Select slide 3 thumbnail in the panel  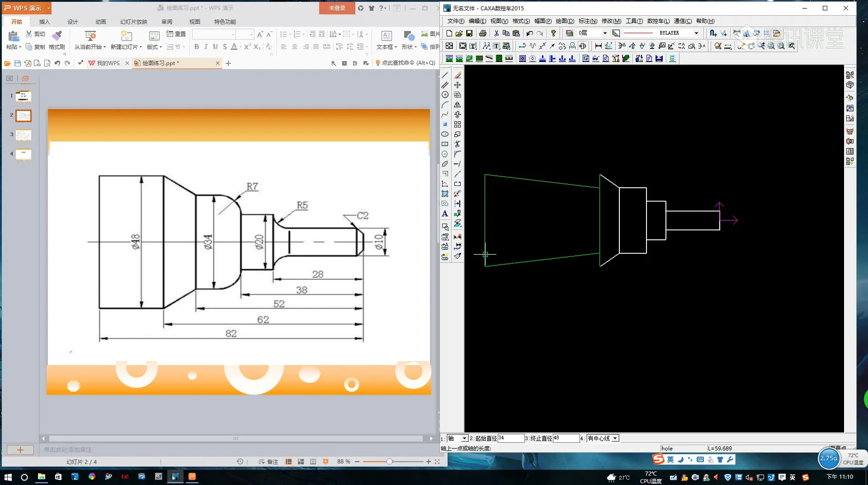click(24, 135)
